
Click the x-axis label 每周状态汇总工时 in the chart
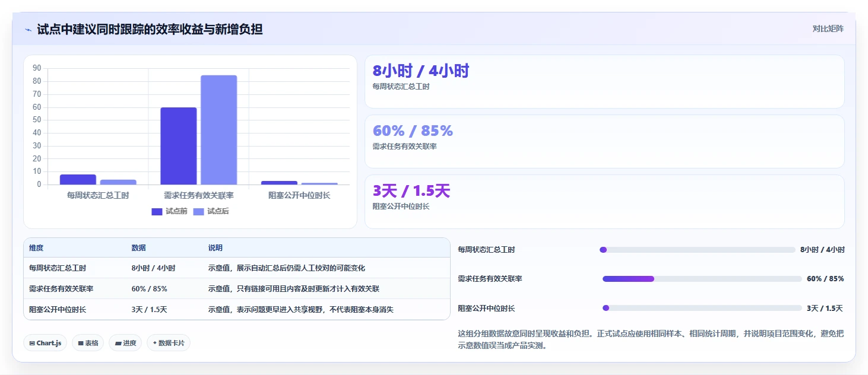[98, 195]
